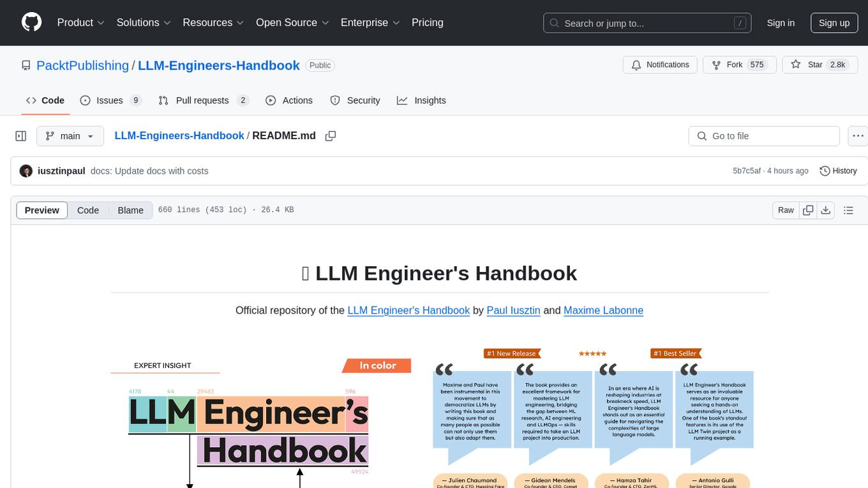The image size is (868, 488).
Task: Switch to the Security tab
Action: click(355, 100)
